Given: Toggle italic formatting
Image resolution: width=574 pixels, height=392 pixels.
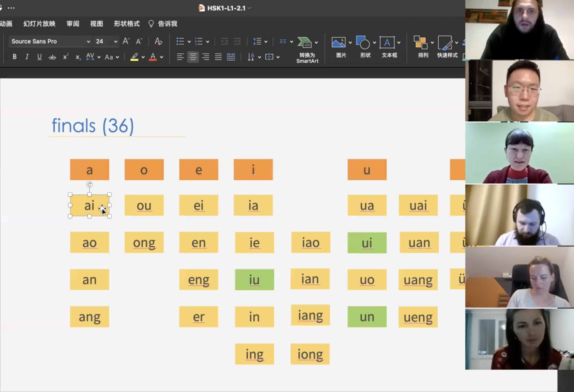Looking at the screenshot, I should pos(27,57).
